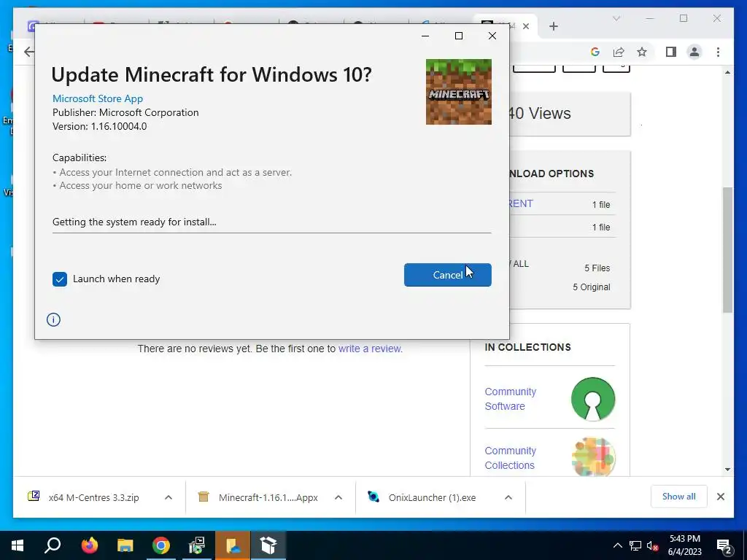
Task: Select the ALL files download option
Action: click(x=521, y=264)
